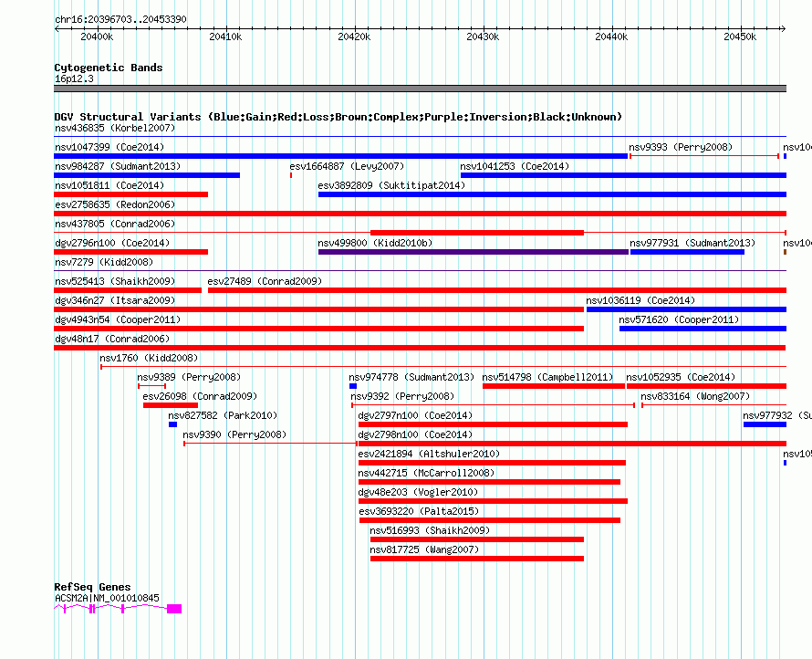Open the ACSM2A|NM_001010845 gene label
Viewport: 812px width, 659px height.
click(x=107, y=598)
